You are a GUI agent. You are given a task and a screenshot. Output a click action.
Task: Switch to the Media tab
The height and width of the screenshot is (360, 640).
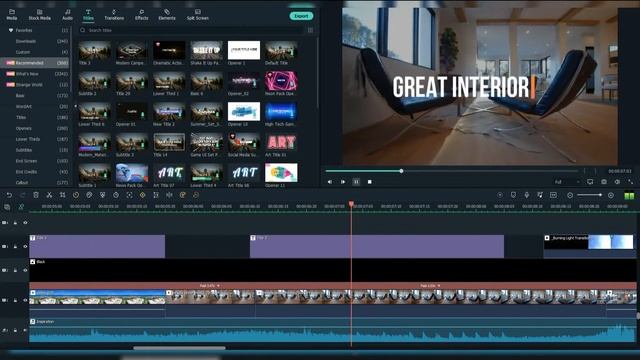tap(12, 15)
